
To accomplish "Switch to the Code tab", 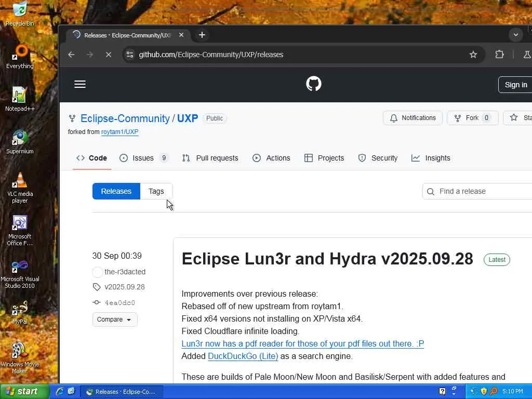I will click(91, 158).
